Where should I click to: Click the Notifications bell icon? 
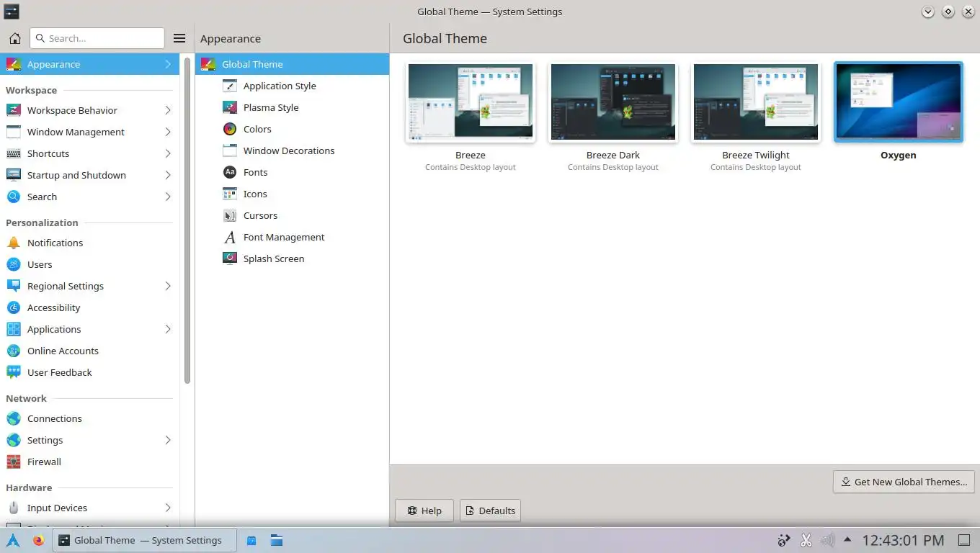click(x=13, y=243)
